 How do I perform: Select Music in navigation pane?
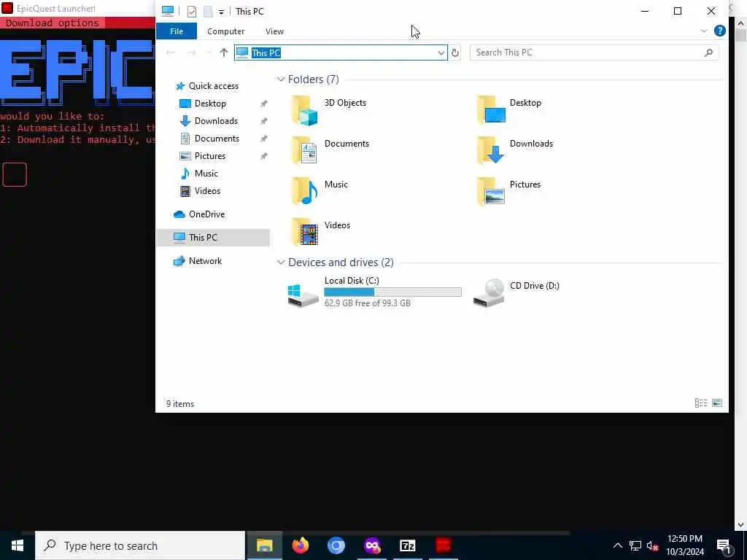206,174
